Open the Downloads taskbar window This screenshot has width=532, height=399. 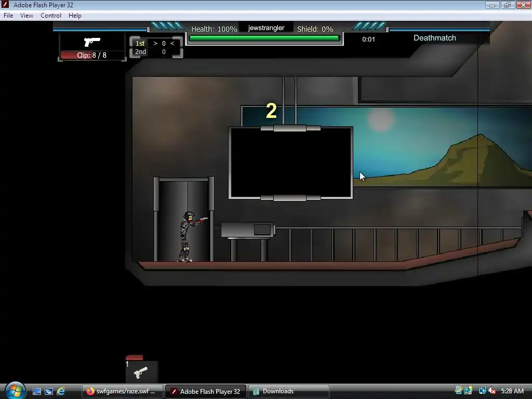pyautogui.click(x=289, y=391)
